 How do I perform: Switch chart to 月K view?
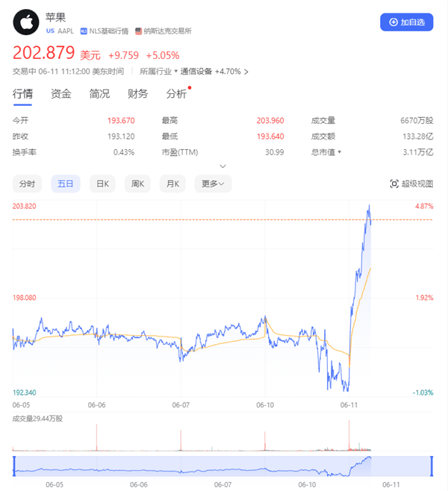click(x=173, y=184)
